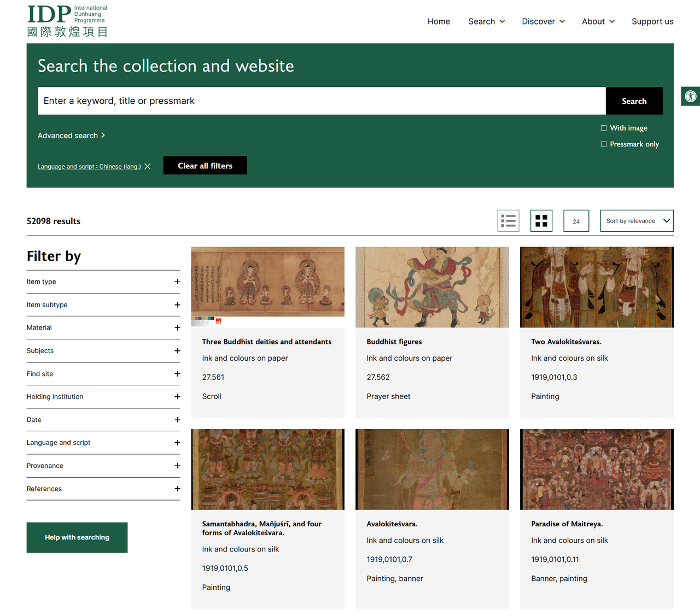Screen dimensions: 700x616
Task: Focus the keyword search input field
Action: pyautogui.click(x=322, y=101)
